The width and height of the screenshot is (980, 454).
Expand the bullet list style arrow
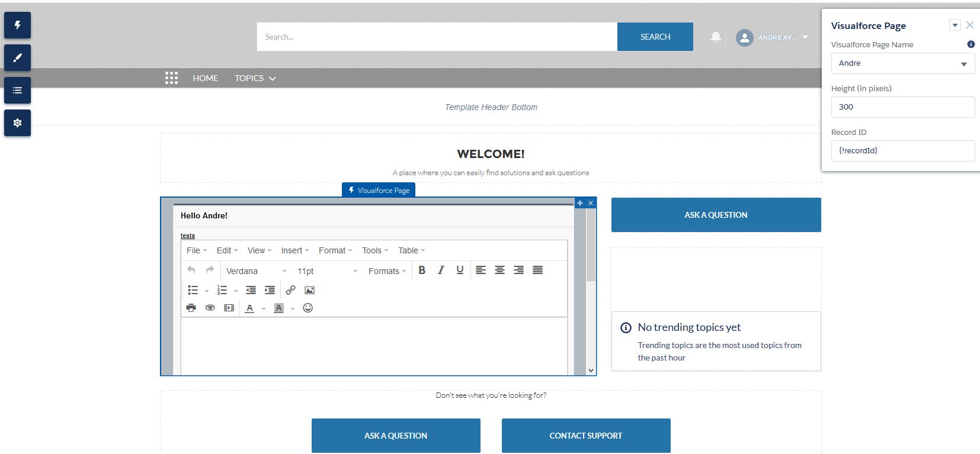point(206,291)
